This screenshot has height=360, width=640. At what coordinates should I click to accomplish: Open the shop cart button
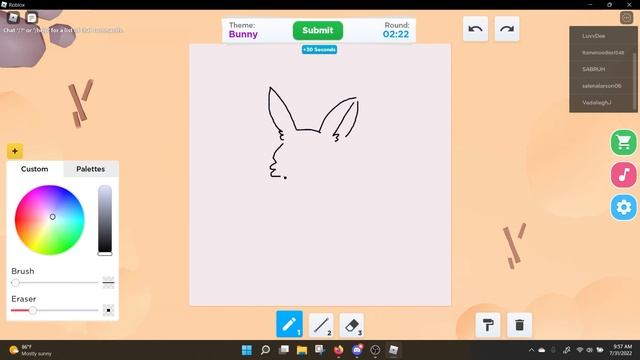click(x=624, y=142)
